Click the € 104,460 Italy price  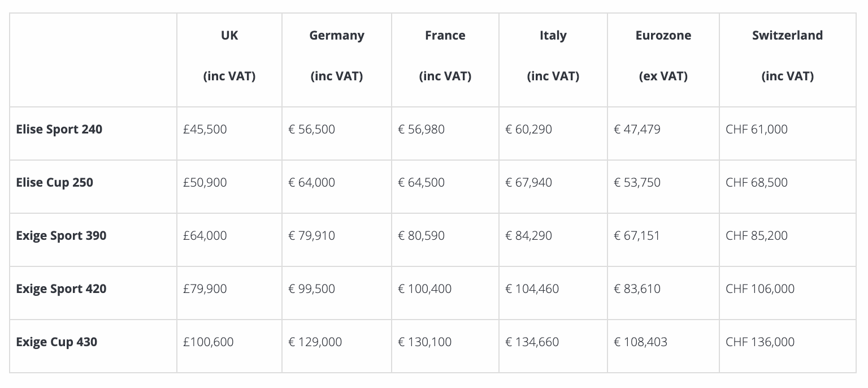(532, 289)
